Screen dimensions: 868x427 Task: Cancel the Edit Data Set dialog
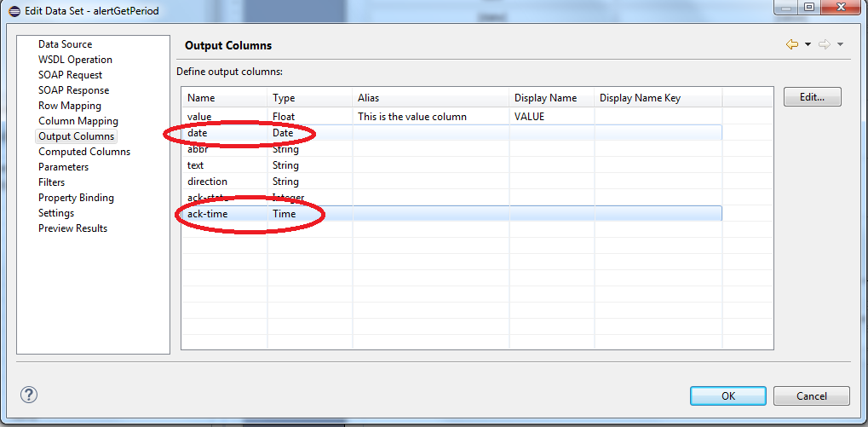point(811,395)
